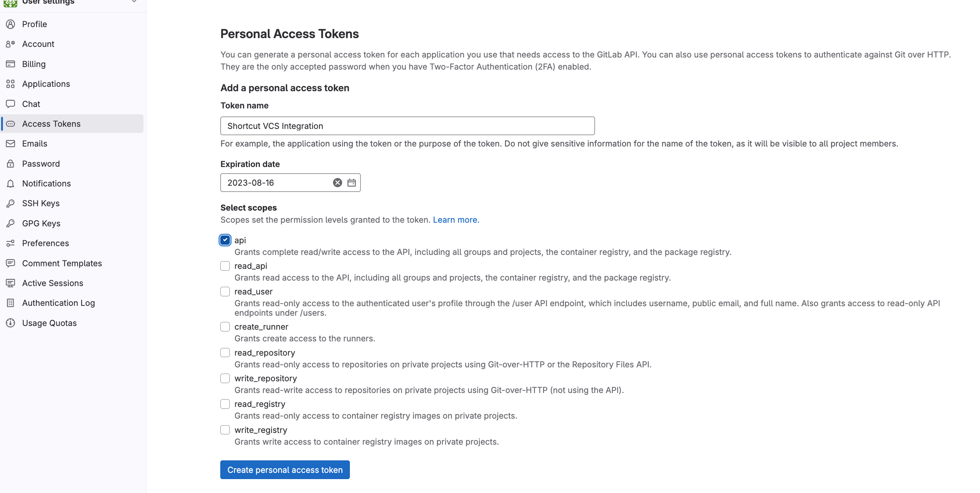Image resolution: width=980 pixels, height=493 pixels.
Task: Click the Applications grid icon
Action: tap(11, 84)
